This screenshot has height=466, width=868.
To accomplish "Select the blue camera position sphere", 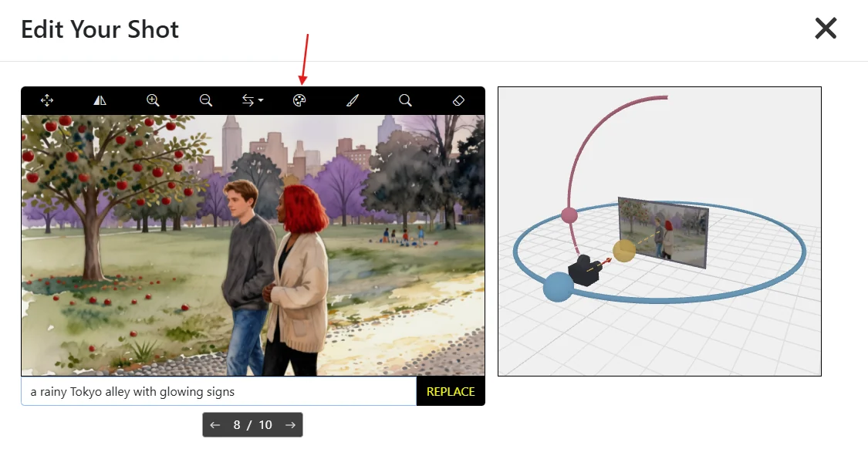I will click(558, 287).
